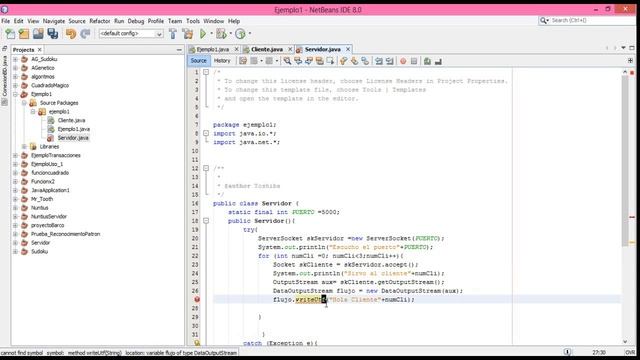Click the Open Project toolbar icon
The image size is (640, 360).
[x=38, y=34]
